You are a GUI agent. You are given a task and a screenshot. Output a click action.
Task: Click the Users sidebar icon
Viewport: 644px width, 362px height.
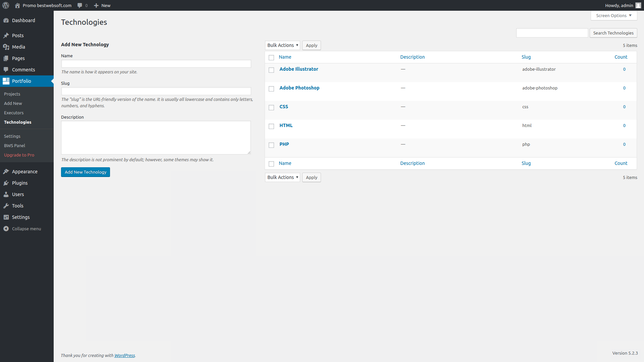[x=7, y=194]
